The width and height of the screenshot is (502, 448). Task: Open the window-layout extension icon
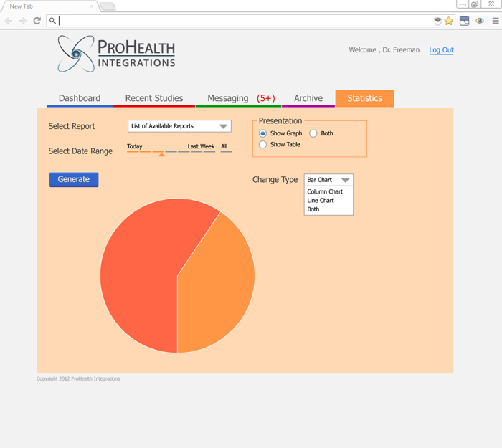(x=464, y=21)
